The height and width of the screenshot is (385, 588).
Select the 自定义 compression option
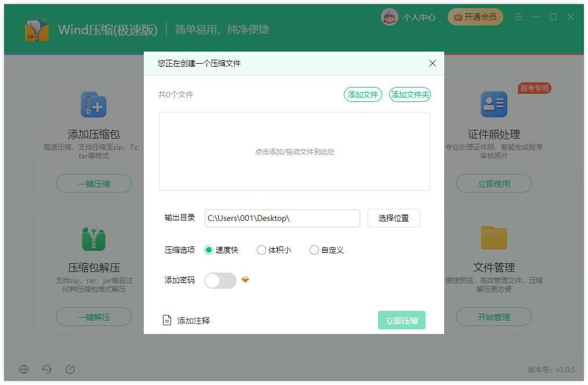(x=326, y=250)
